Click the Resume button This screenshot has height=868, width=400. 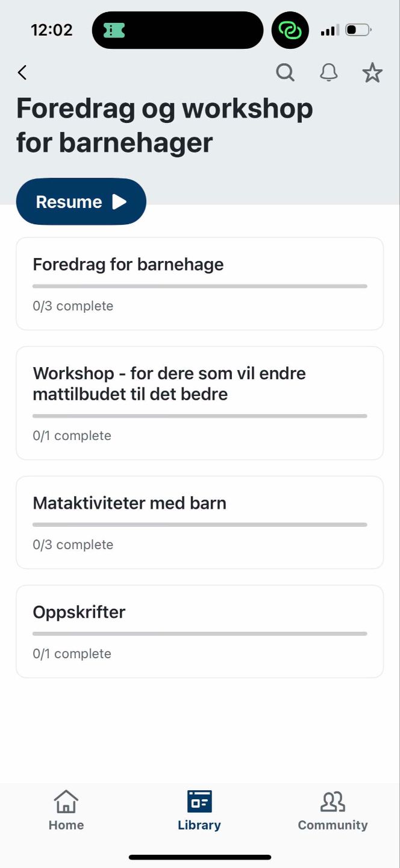(x=81, y=202)
